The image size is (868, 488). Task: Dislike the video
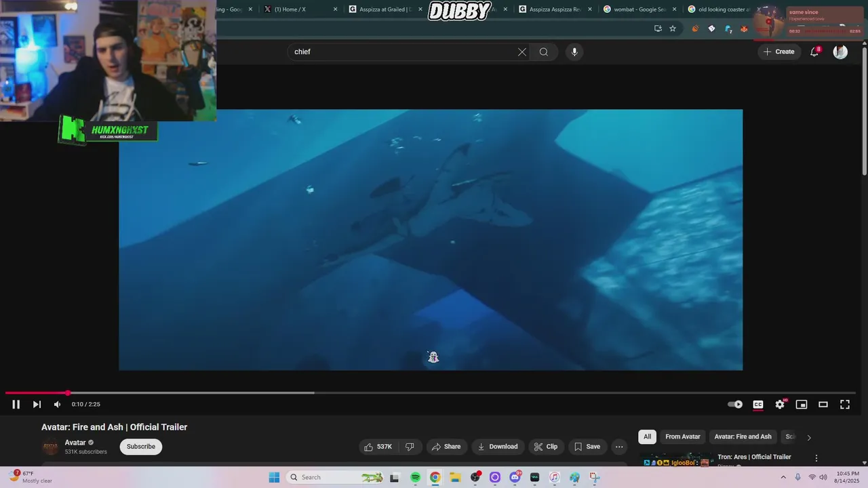pyautogui.click(x=410, y=447)
